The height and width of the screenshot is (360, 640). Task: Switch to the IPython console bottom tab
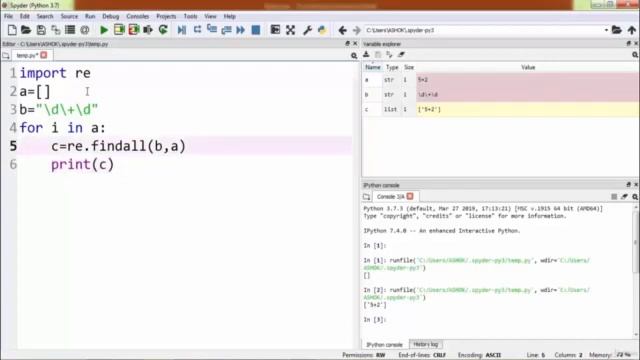coord(384,344)
